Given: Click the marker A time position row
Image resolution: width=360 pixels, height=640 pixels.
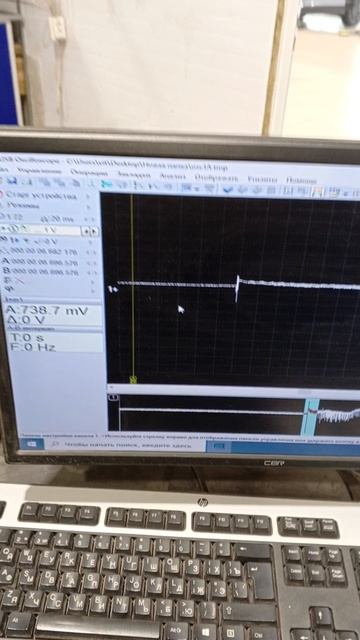Looking at the screenshot, I should 48,261.
